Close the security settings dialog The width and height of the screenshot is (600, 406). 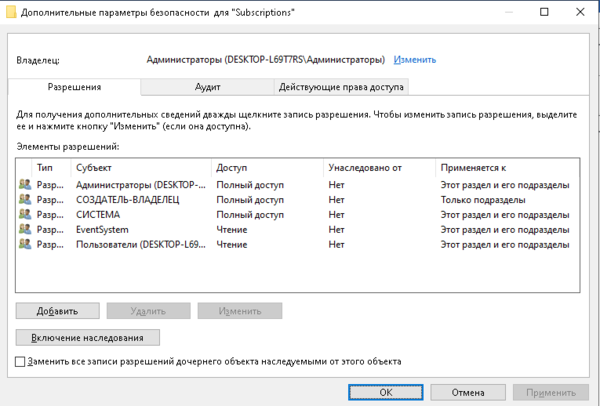[580, 12]
